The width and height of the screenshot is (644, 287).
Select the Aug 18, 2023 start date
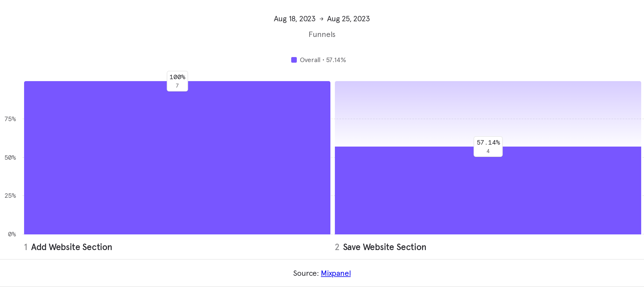click(295, 19)
